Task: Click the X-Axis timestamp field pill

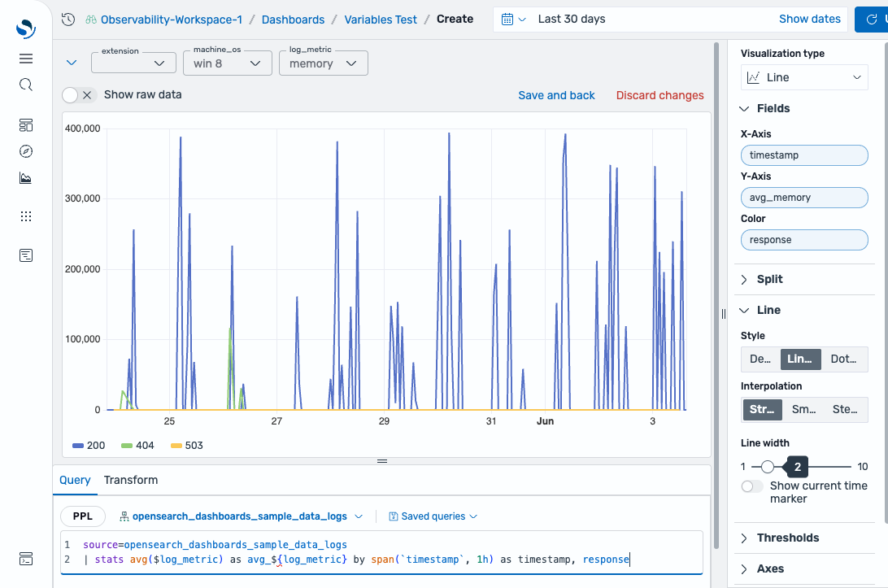Action: point(804,155)
